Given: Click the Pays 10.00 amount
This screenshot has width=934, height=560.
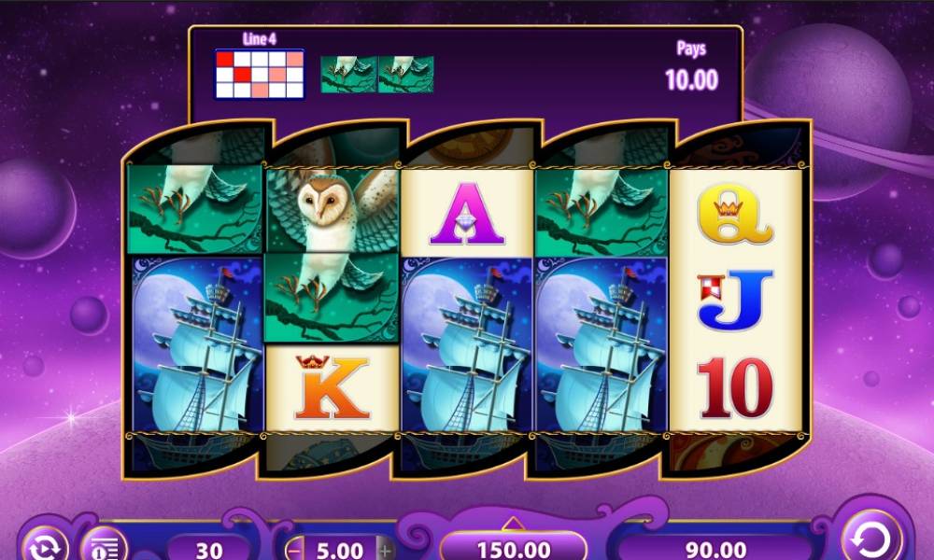Looking at the screenshot, I should (x=691, y=79).
